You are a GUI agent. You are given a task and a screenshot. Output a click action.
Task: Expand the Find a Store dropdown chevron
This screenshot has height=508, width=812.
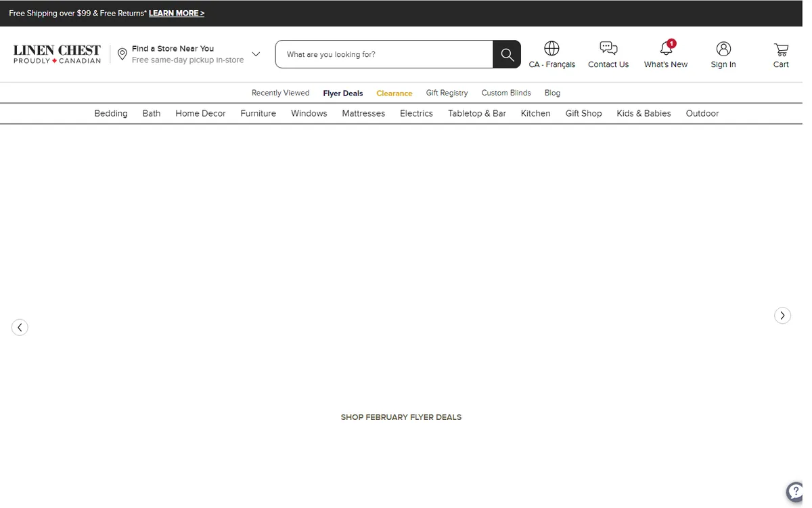(x=256, y=54)
